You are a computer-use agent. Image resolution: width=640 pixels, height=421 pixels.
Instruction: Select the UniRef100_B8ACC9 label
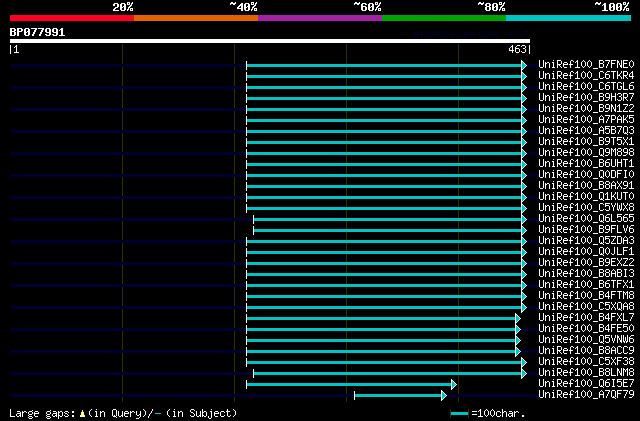tap(586, 351)
